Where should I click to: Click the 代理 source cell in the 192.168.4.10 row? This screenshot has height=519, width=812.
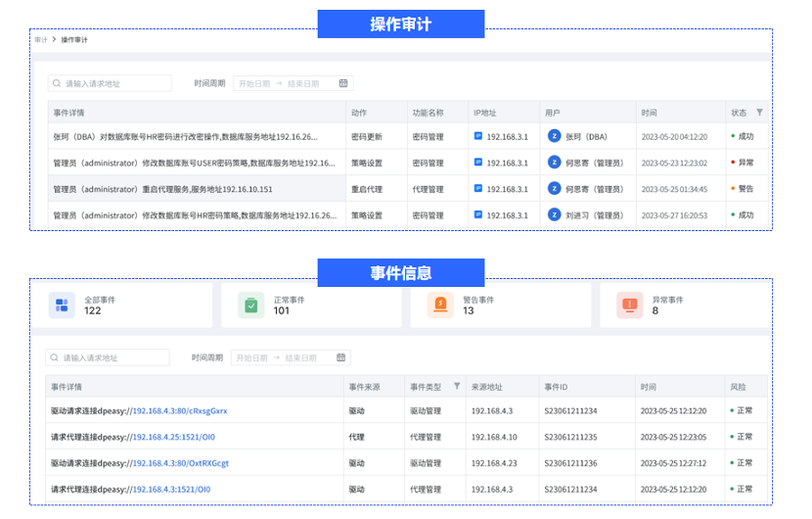point(357,437)
